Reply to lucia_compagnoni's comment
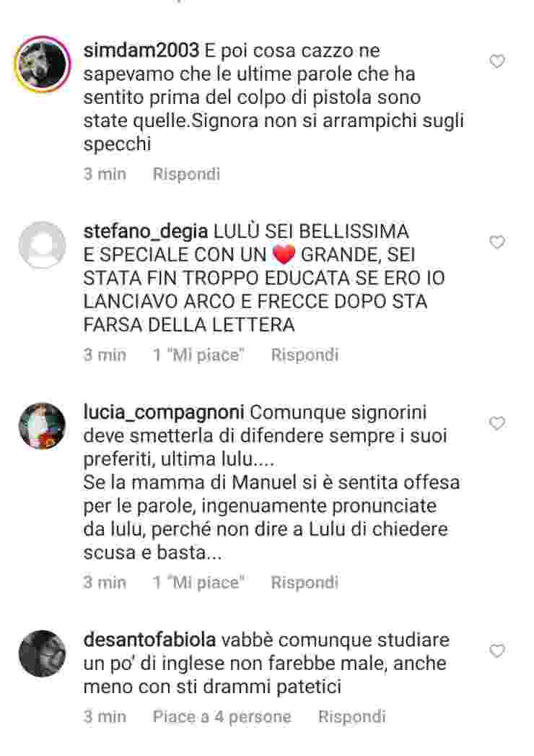The height and width of the screenshot is (756, 534). (x=305, y=583)
